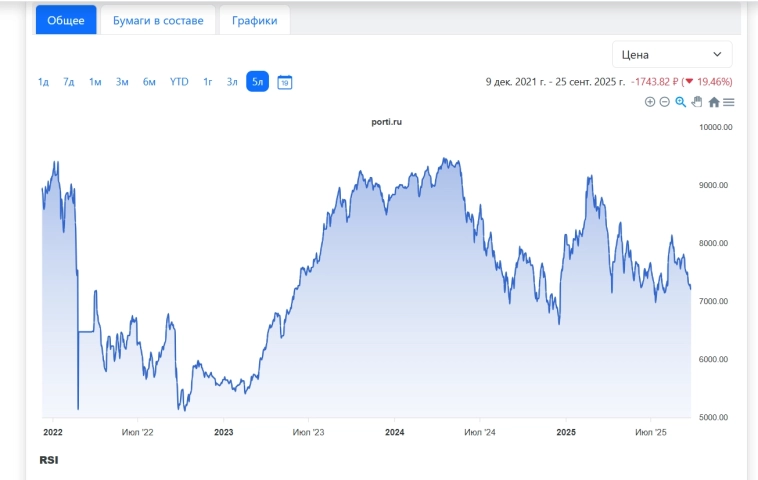Click the chart zoom out minus icon
Image resolution: width=758 pixels, height=480 pixels.
664,102
